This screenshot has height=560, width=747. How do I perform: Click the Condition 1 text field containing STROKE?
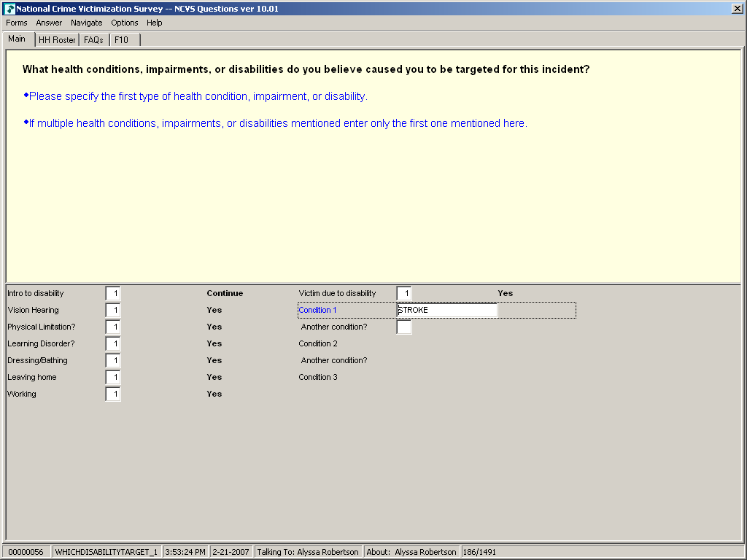coord(446,311)
